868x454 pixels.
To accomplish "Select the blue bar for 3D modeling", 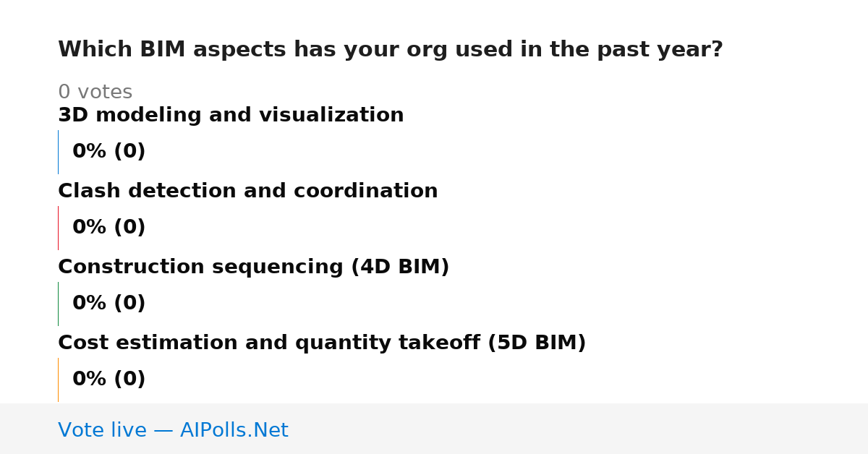I will [x=58, y=152].
